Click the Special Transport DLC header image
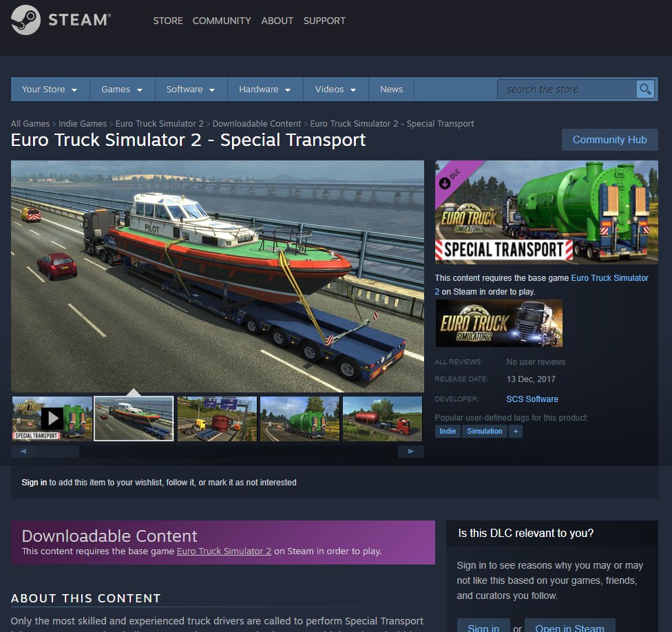The width and height of the screenshot is (672, 632). [547, 212]
